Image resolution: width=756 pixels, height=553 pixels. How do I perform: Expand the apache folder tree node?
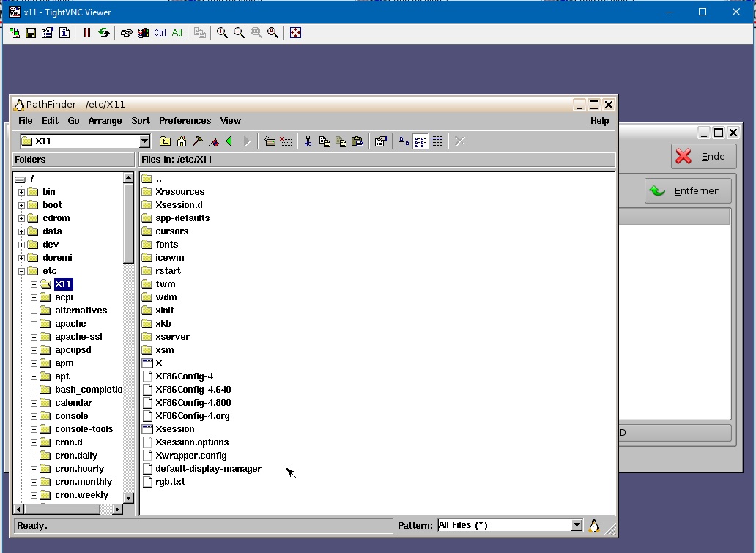(34, 324)
